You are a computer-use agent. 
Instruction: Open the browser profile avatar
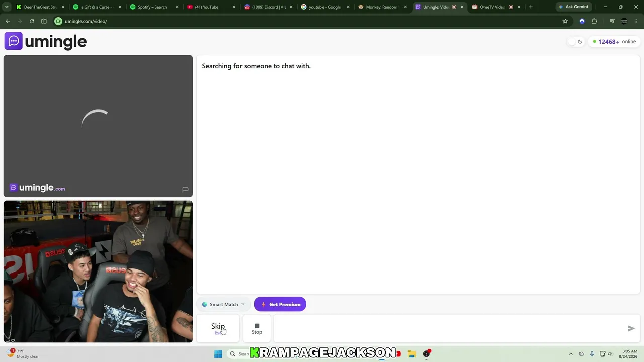coord(624,21)
